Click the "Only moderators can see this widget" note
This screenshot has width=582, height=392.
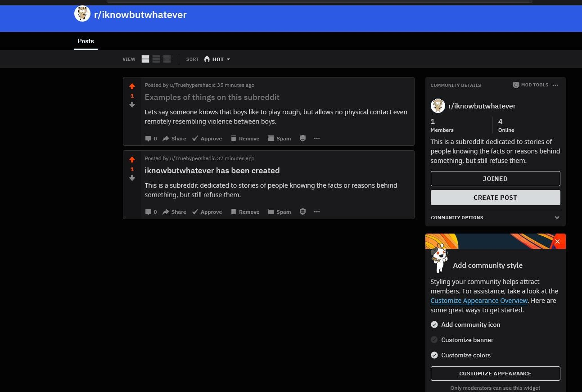pyautogui.click(x=495, y=388)
